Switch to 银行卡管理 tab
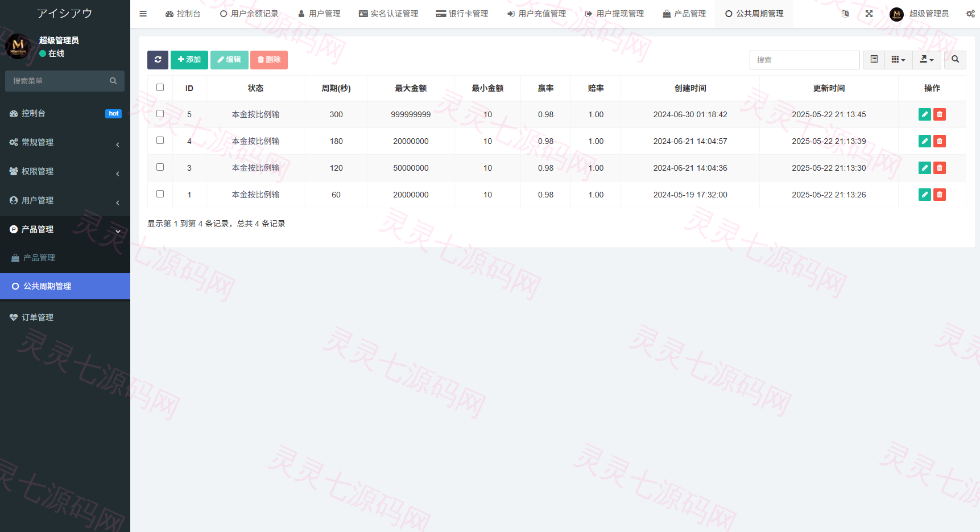This screenshot has height=532, width=980. pos(462,14)
